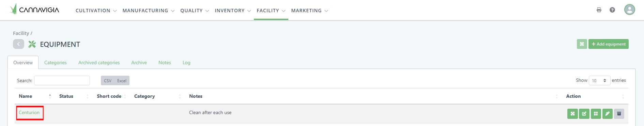Open the user profile avatar
This screenshot has width=644, height=126.
coord(629,10)
